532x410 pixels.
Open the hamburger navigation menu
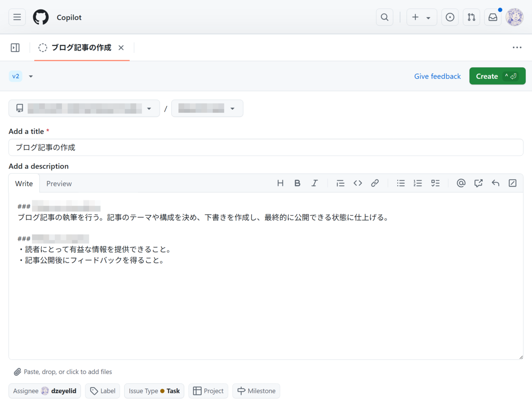(x=17, y=17)
